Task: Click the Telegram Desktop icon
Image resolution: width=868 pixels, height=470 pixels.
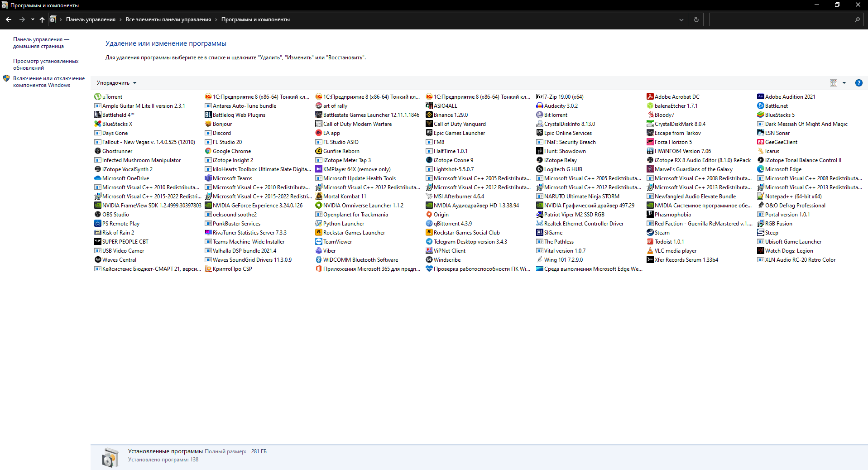Action: click(429, 241)
